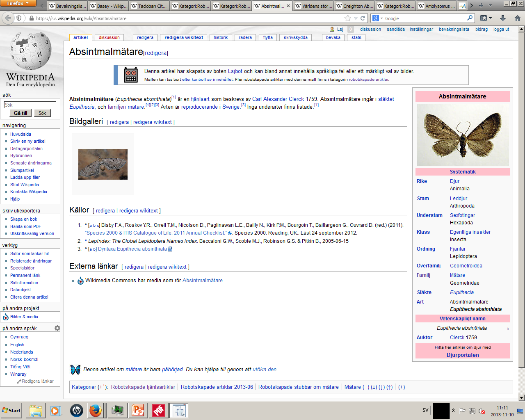Screen dimensions: 525x420
Task: Click the Start button
Action: coord(11,410)
